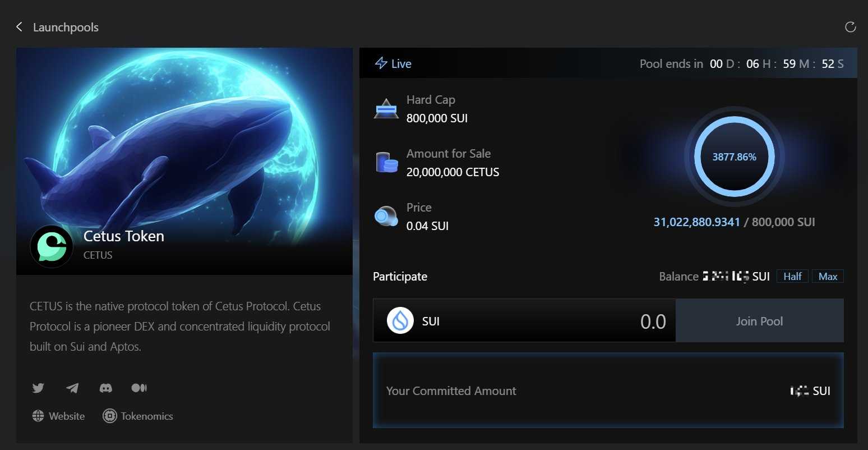Click the SUI coin icon in input
The width and height of the screenshot is (868, 450).
[400, 321]
